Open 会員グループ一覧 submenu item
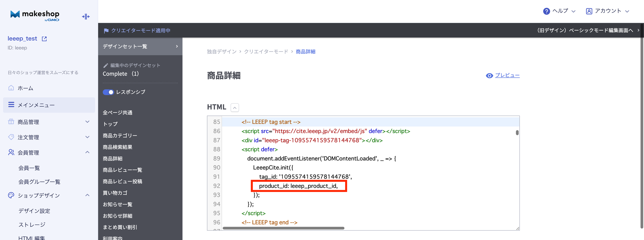This screenshot has height=240, width=644. (39, 182)
